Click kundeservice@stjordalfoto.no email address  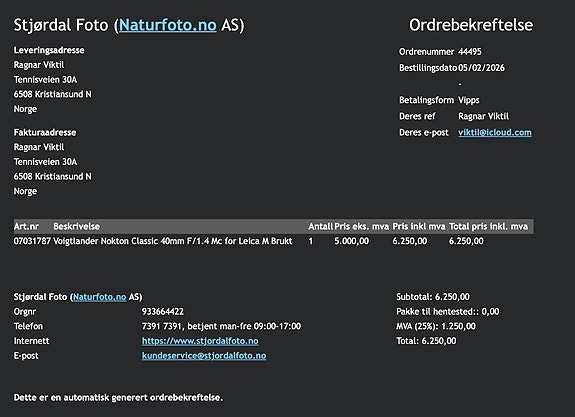coord(204,356)
